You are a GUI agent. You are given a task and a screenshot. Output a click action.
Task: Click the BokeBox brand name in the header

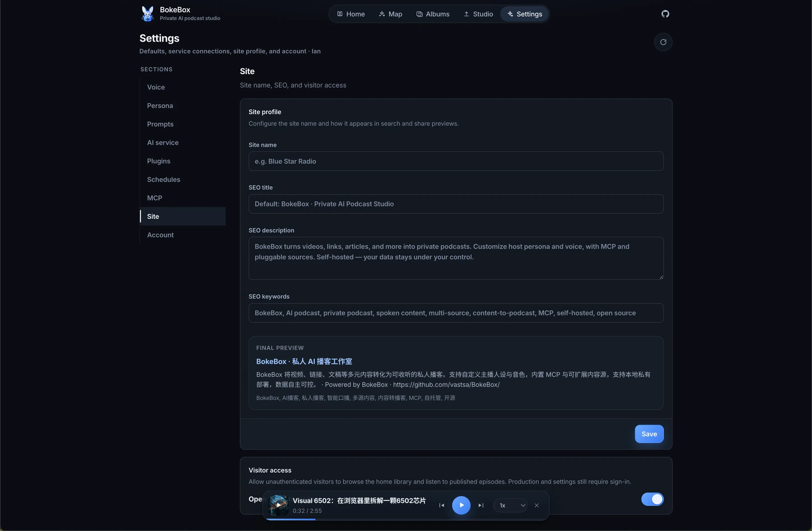(x=175, y=10)
